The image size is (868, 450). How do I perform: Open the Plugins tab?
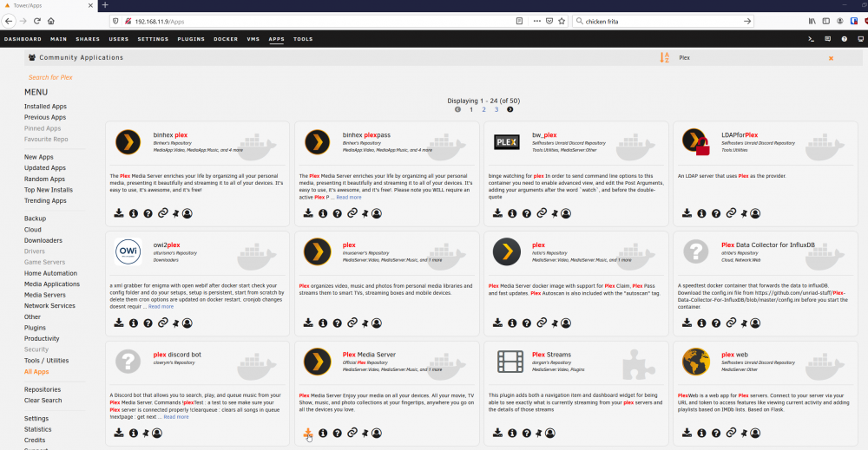click(191, 39)
